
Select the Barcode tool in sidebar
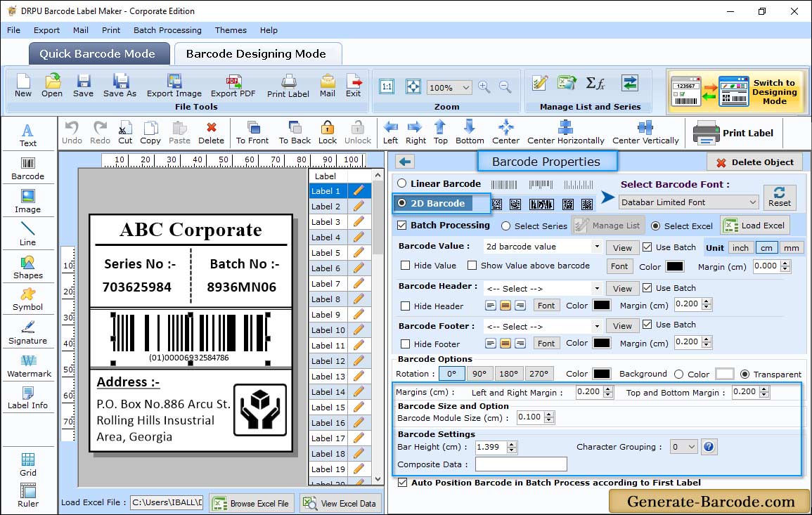pyautogui.click(x=28, y=169)
